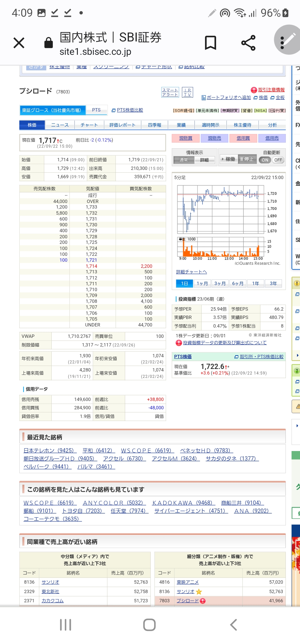This screenshot has height=644, width=300.
Task: Open カカクコム in the peer table
Action: click(x=52, y=601)
